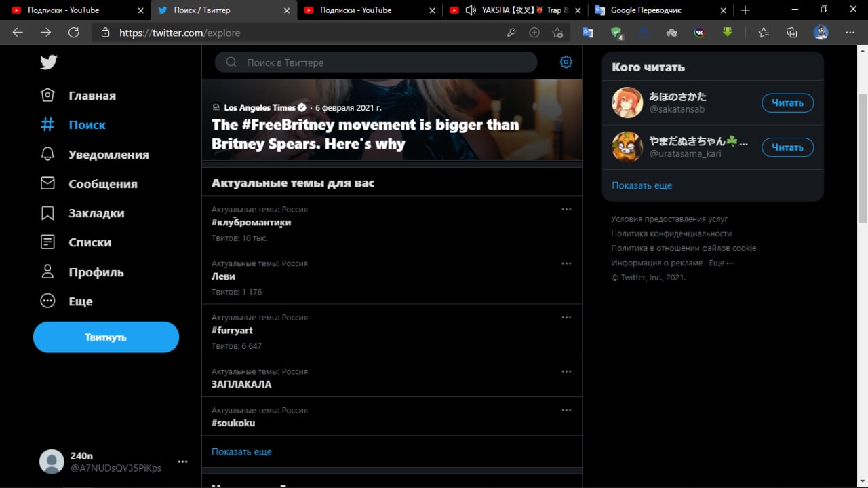Screen dimensions: 868x488
Task: Open Условия предоставления услуг link
Action: pos(669,219)
